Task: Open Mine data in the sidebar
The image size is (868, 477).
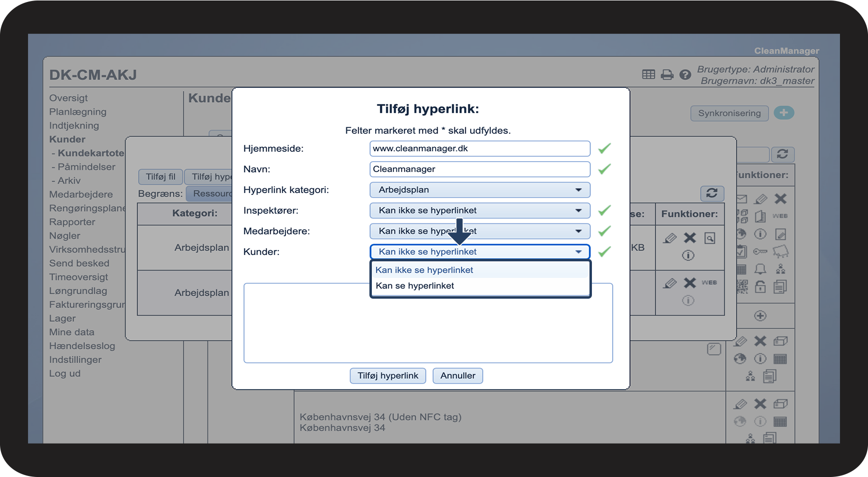Action: pyautogui.click(x=72, y=332)
